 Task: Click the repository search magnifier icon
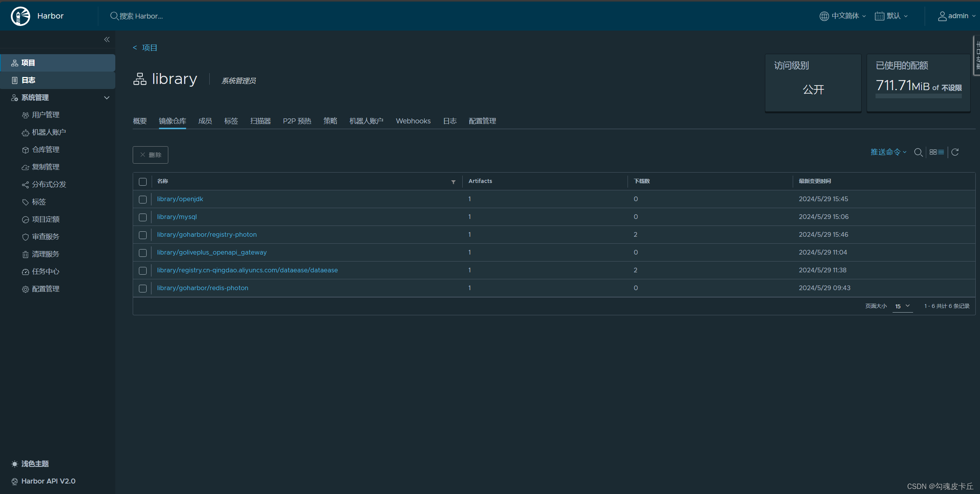pos(918,152)
